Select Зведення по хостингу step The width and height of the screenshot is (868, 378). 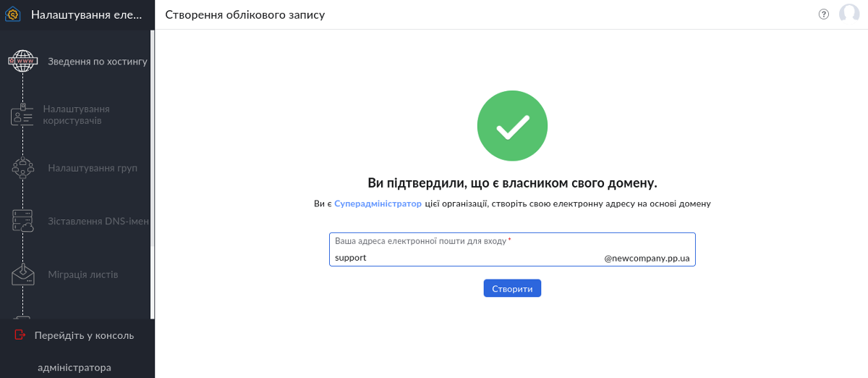[98, 62]
